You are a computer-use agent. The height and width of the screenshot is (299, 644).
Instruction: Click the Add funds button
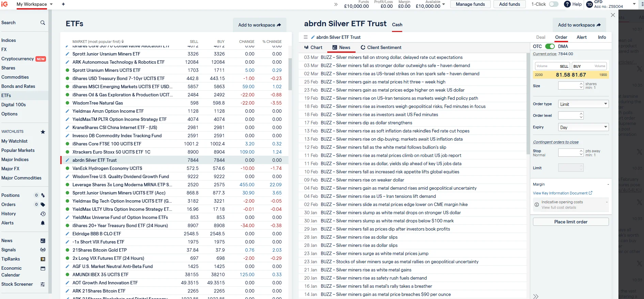(509, 4)
